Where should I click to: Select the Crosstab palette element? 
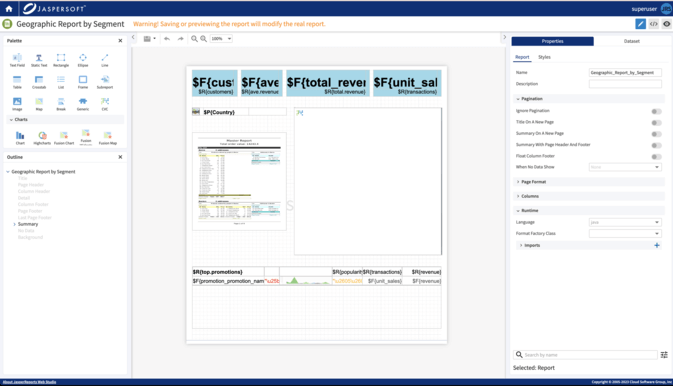coord(39,82)
